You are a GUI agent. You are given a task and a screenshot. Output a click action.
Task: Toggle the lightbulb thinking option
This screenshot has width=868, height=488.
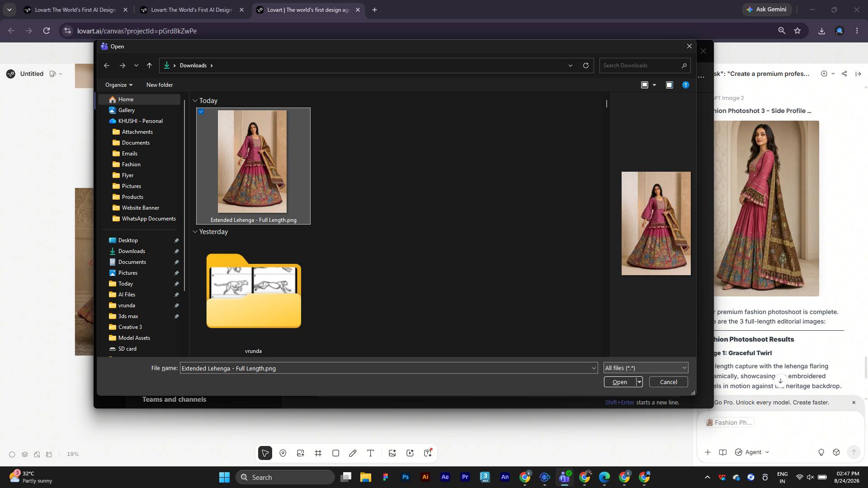821,452
